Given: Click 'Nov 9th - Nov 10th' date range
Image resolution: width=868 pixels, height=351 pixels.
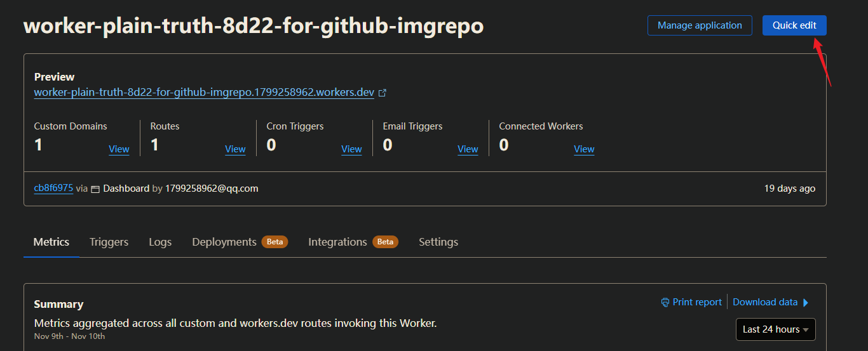Looking at the screenshot, I should coord(69,336).
